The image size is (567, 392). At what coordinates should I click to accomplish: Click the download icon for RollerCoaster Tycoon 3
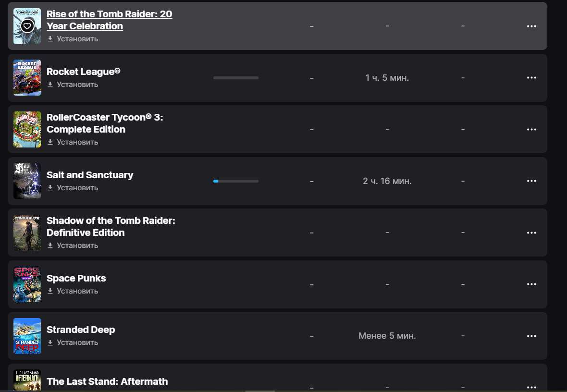pos(50,142)
